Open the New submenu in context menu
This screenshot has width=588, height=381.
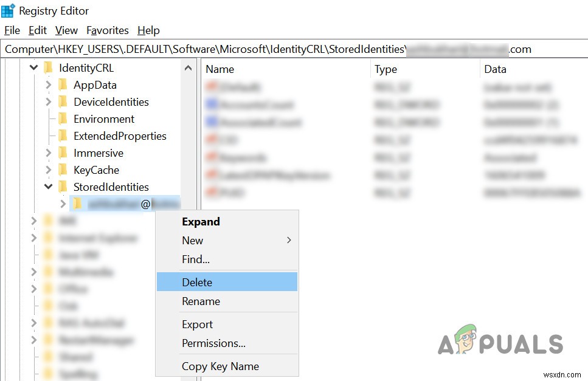[227, 240]
